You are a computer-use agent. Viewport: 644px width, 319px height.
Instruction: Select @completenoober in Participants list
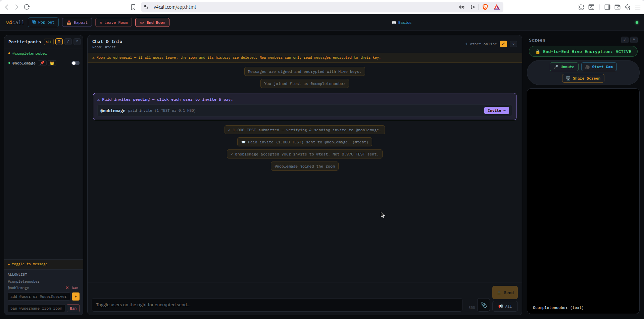[30, 53]
